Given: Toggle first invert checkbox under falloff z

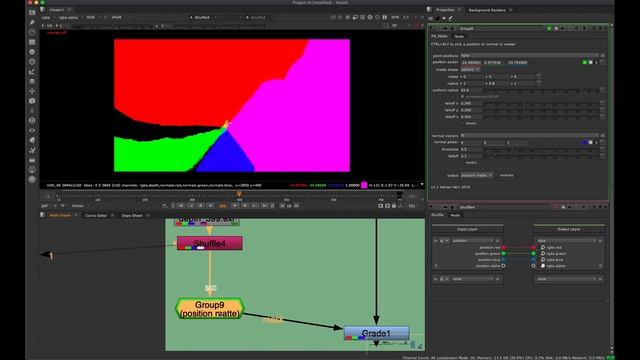Looking at the screenshot, I should 462,123.
